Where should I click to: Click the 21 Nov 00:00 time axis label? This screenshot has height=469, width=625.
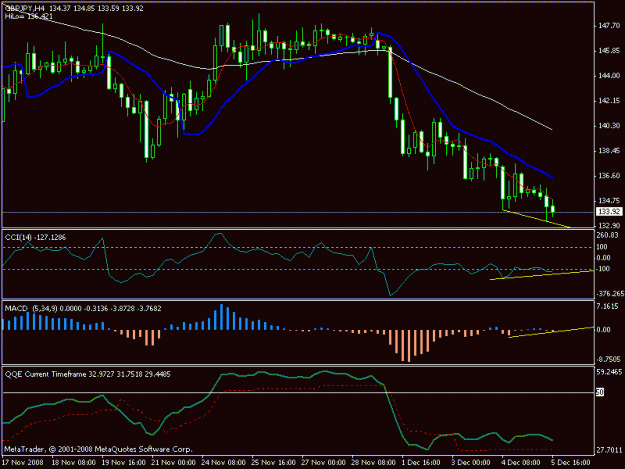tap(174, 463)
